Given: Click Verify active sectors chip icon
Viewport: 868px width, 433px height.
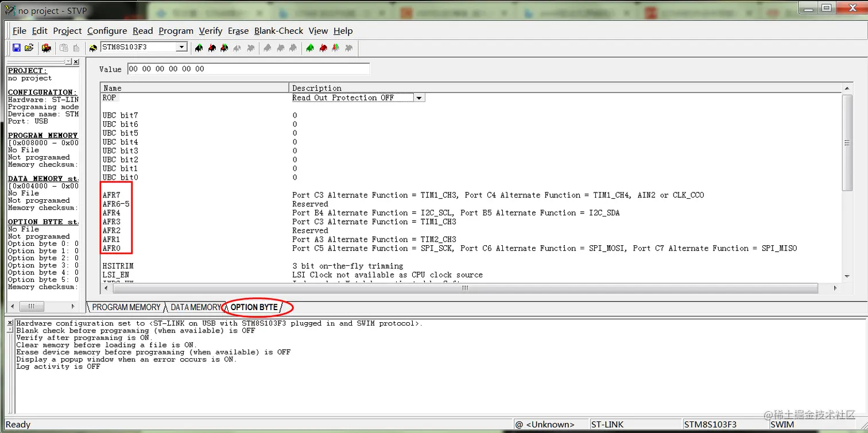Looking at the screenshot, I should click(336, 48).
